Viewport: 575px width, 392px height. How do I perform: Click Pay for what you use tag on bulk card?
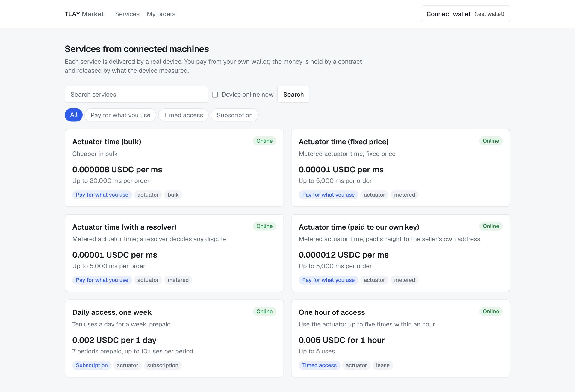tap(102, 195)
